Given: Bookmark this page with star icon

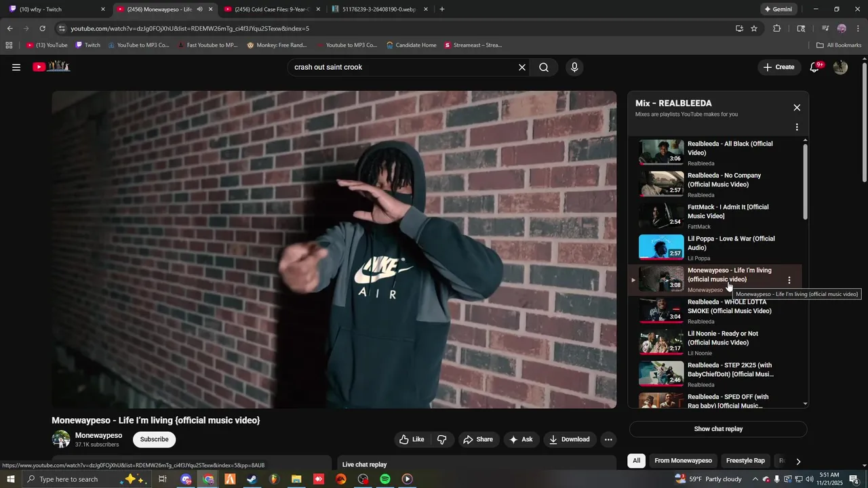Looking at the screenshot, I should click(x=754, y=28).
